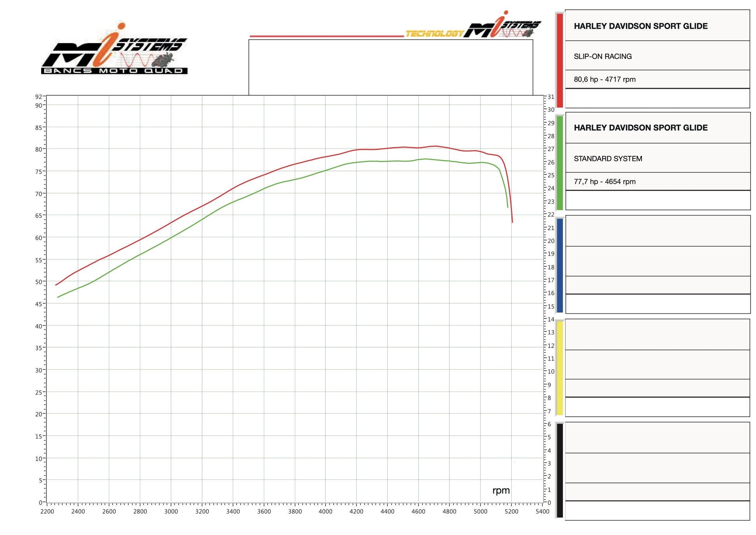Click the 15 value on the right axis

pyautogui.click(x=551, y=306)
